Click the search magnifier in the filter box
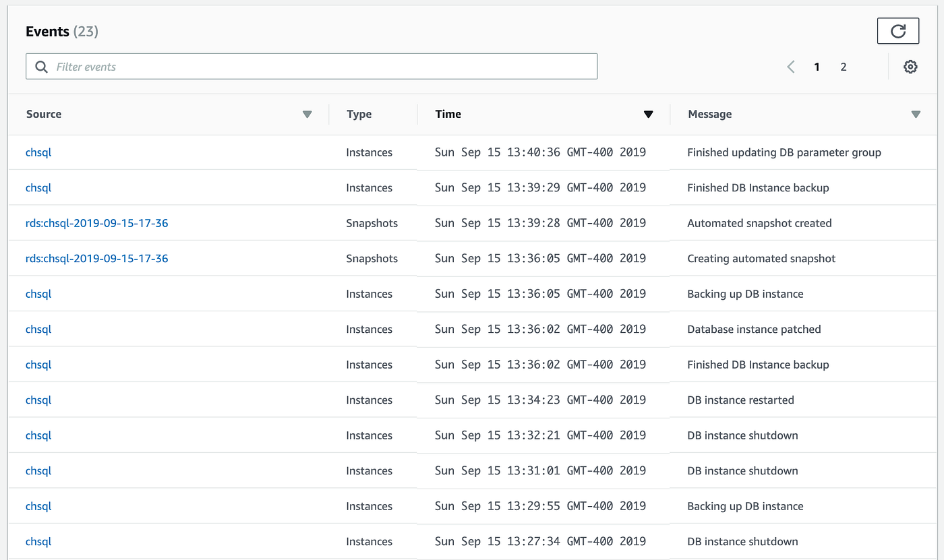This screenshot has width=944, height=560. coord(40,67)
